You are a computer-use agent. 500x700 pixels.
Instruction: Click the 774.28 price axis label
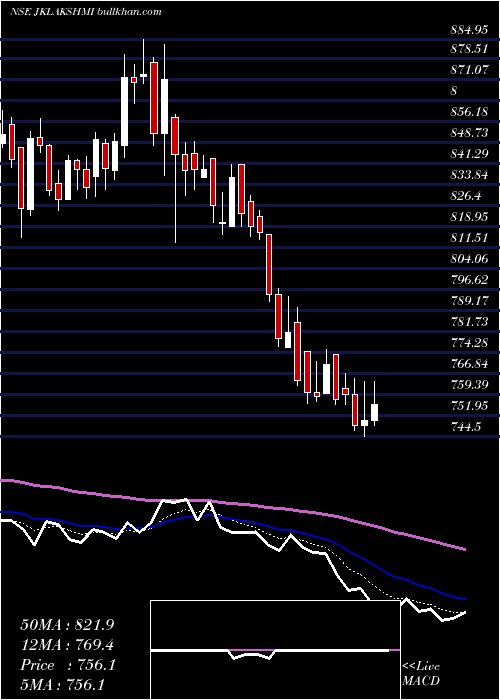pyautogui.click(x=469, y=343)
